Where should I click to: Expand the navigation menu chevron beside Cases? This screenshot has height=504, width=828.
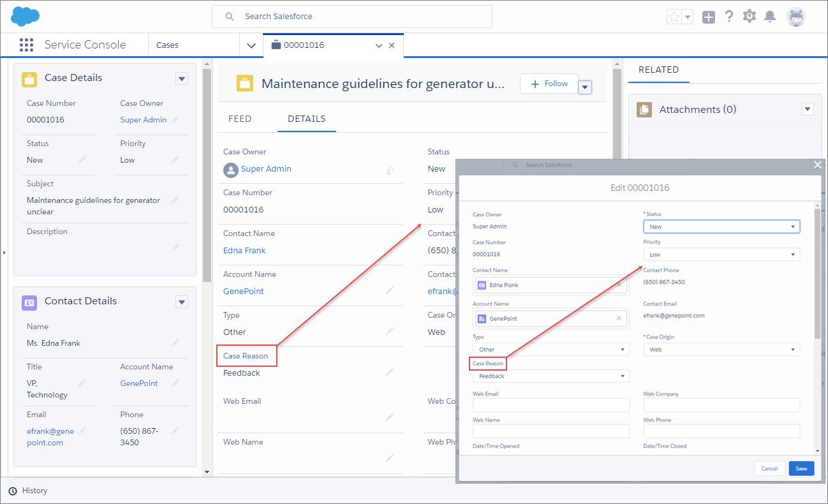(x=251, y=45)
